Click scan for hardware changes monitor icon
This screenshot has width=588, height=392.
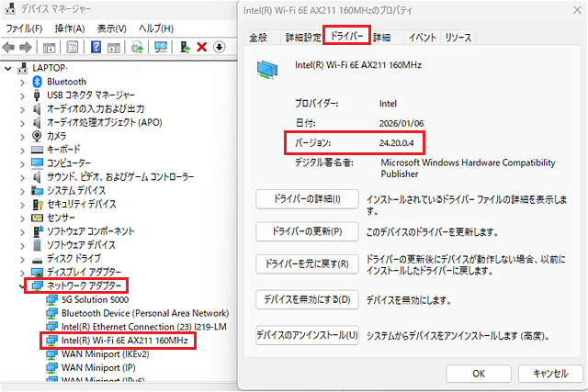161,47
